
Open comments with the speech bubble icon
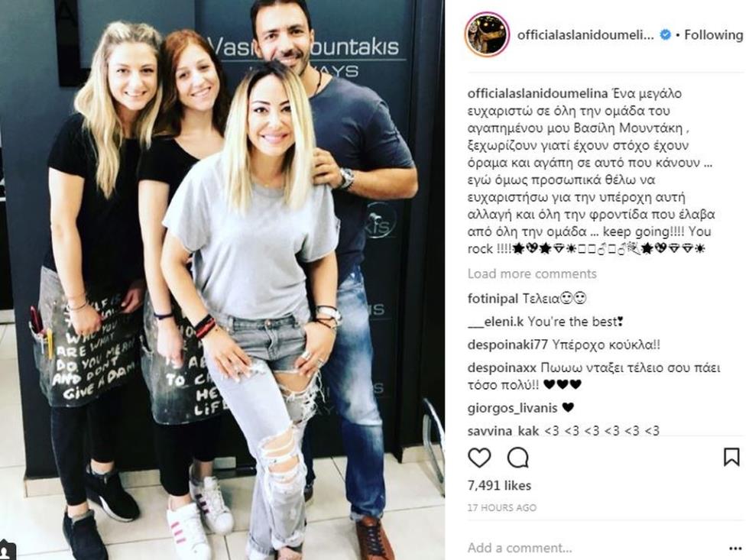(518, 458)
